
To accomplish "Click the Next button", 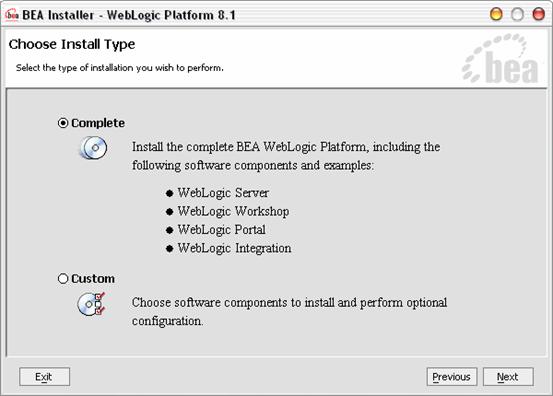I will pos(508,377).
